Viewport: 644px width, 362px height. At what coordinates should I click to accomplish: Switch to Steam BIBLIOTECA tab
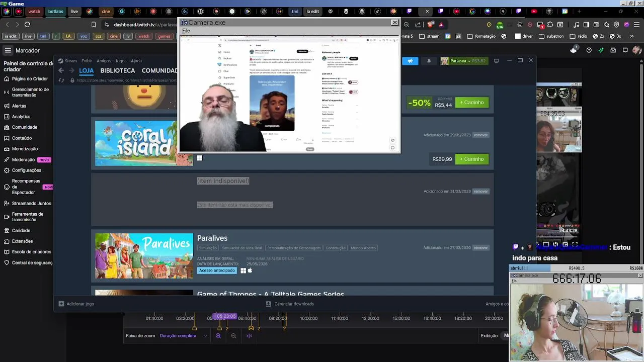coord(118,71)
